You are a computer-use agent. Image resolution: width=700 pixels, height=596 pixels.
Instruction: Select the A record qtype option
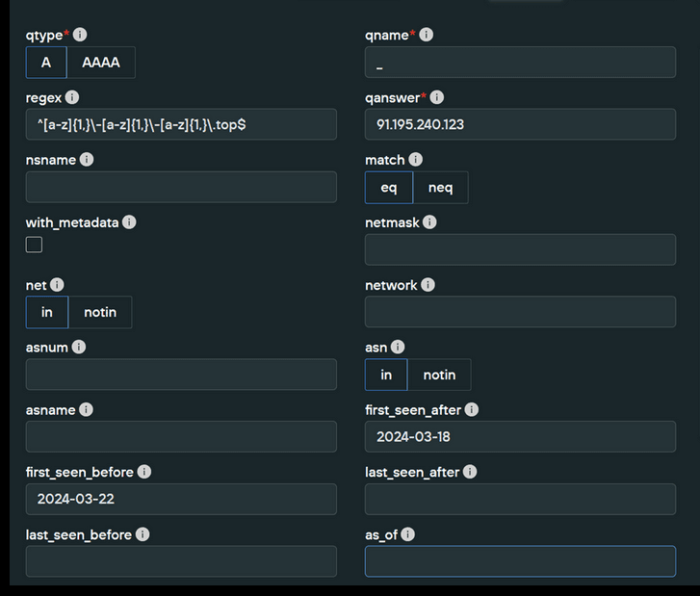click(x=46, y=63)
